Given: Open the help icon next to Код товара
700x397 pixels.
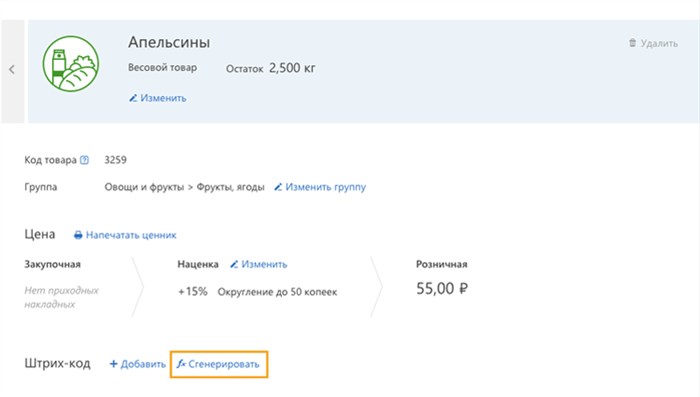Looking at the screenshot, I should 84,160.
